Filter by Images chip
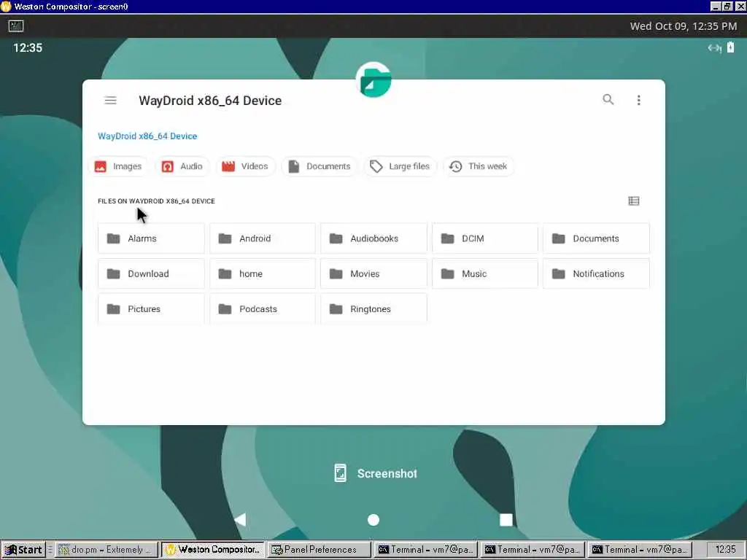747x560 pixels. click(118, 166)
